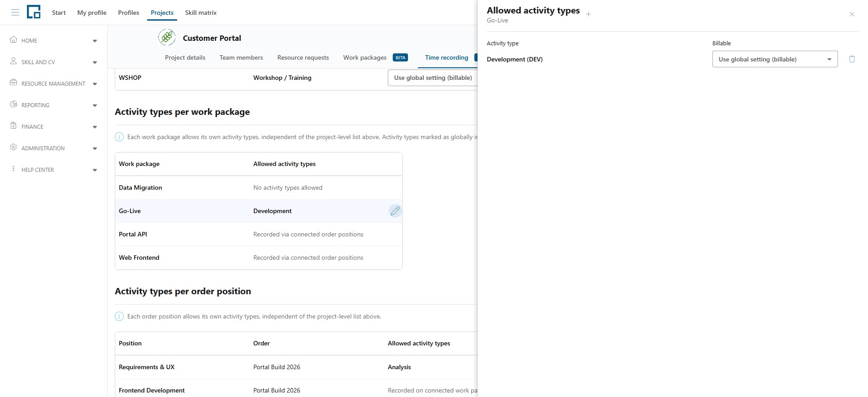Expand the ADMINISTRATION sidebar section
The image size is (868, 397).
tap(95, 148)
